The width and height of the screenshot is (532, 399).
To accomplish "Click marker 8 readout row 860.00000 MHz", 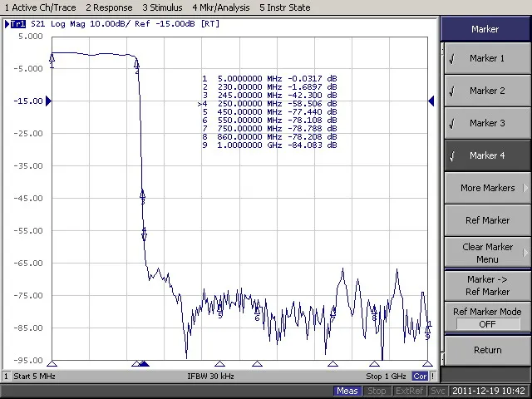I will 269,136.
